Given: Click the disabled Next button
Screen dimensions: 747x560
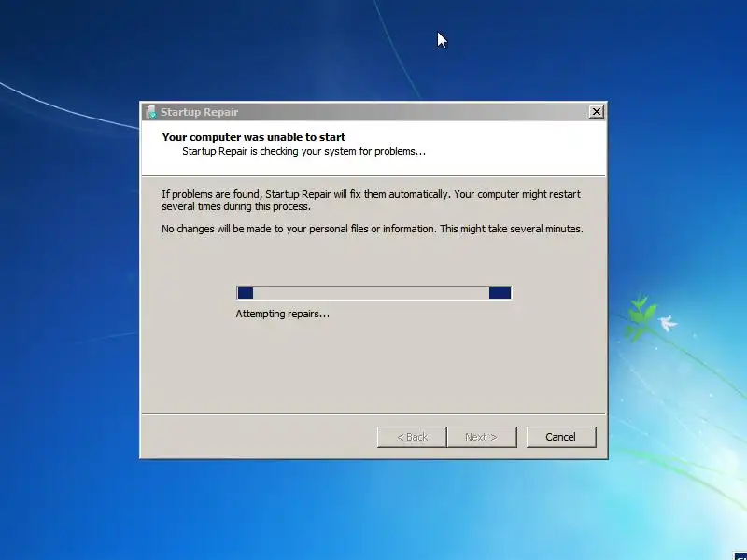Looking at the screenshot, I should tap(482, 437).
